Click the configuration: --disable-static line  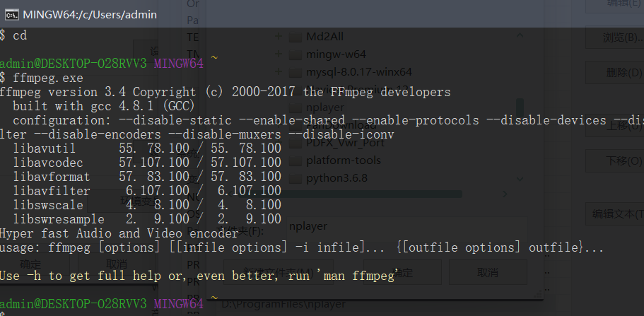[328, 120]
